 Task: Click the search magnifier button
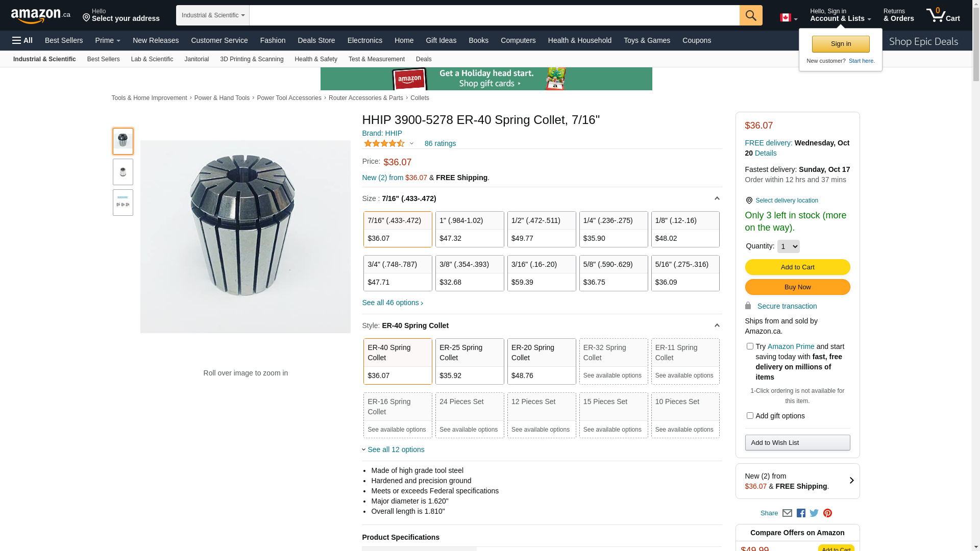(x=750, y=15)
